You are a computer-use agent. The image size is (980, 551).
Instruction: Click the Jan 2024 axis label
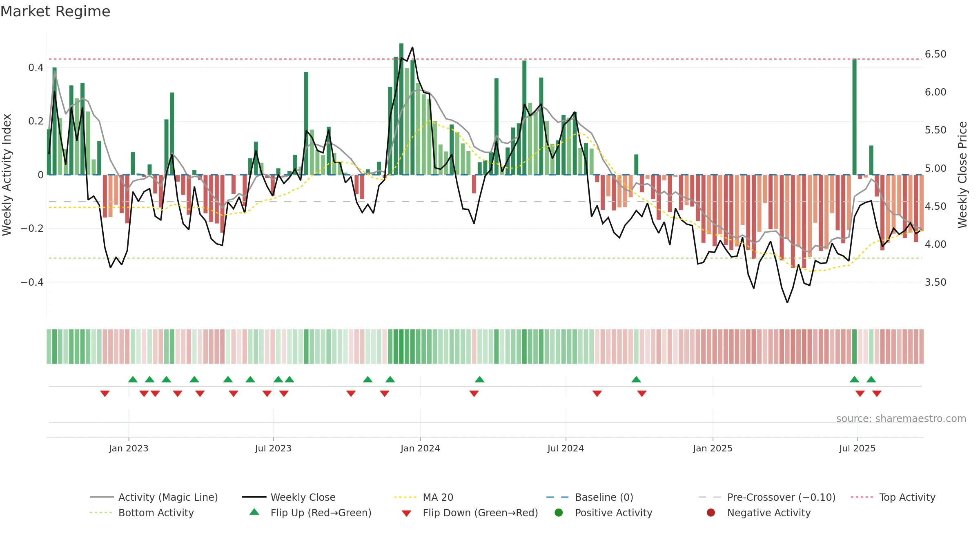[x=420, y=448]
